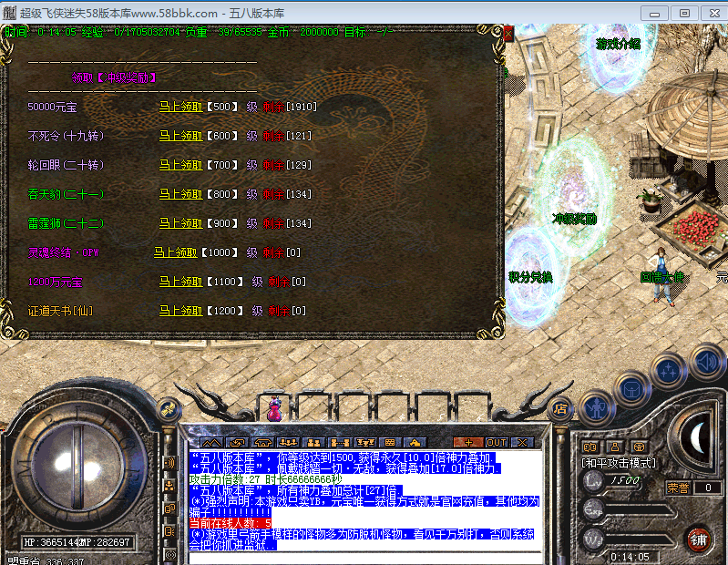Click the mountain map icon in chat toolbar

(x=211, y=443)
